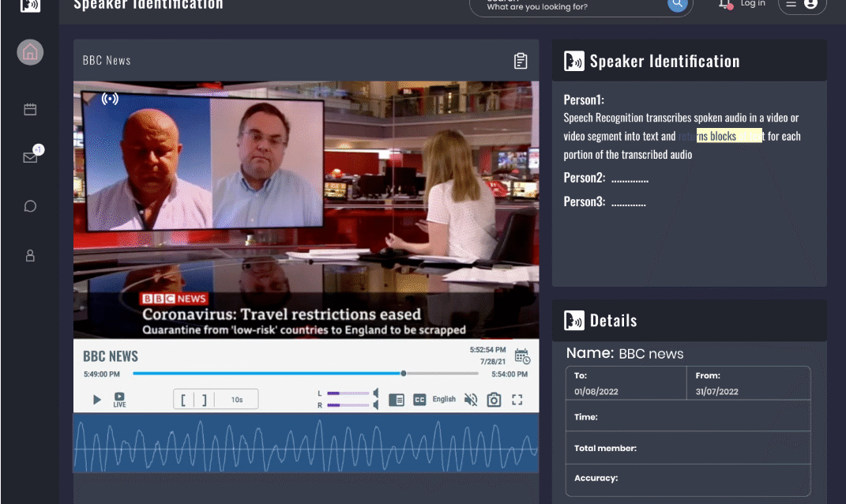Screen dimensions: 846x504
Task: Click the From date 31/07/2022
Action: click(x=716, y=391)
